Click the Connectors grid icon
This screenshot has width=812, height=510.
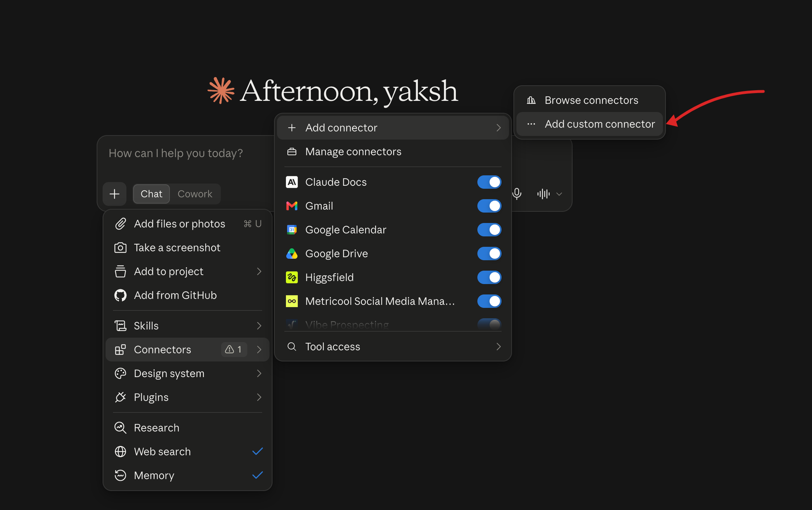tap(121, 349)
